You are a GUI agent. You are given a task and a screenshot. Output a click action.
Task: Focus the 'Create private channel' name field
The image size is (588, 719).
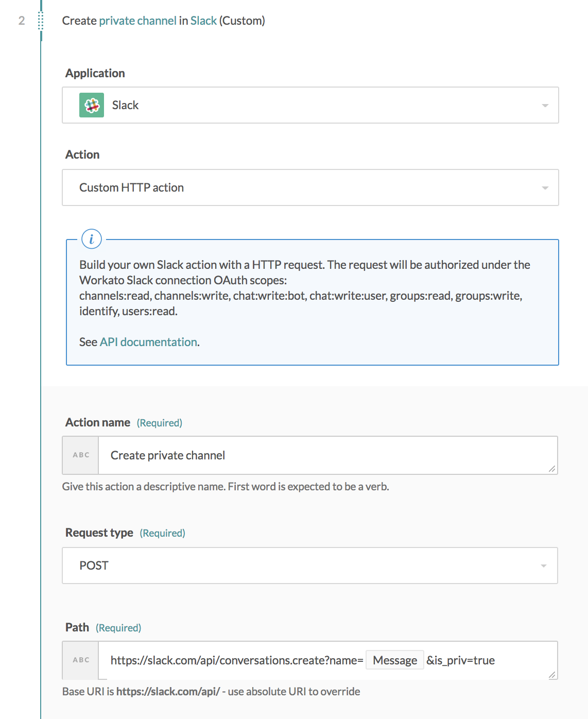click(328, 455)
